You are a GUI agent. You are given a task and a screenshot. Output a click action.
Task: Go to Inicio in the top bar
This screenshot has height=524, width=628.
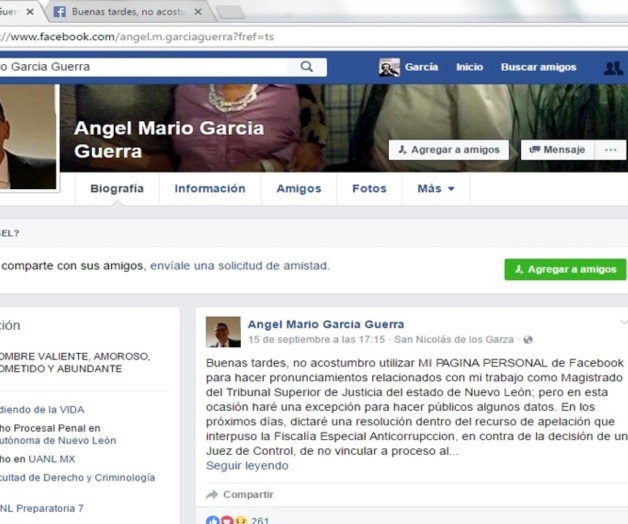[x=469, y=67]
